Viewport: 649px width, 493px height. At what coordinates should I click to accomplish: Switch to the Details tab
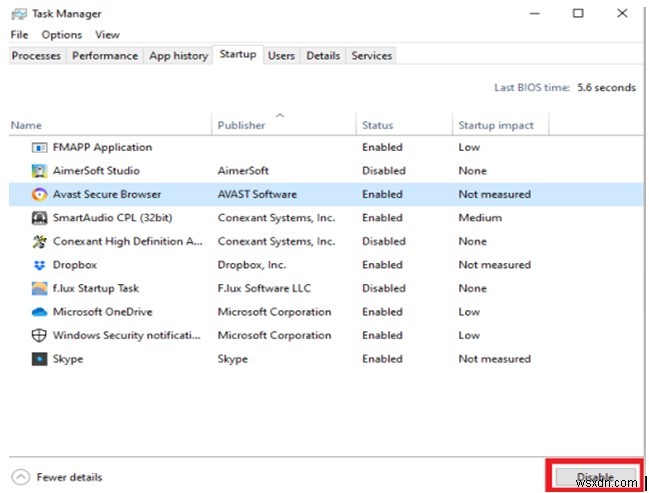point(323,55)
